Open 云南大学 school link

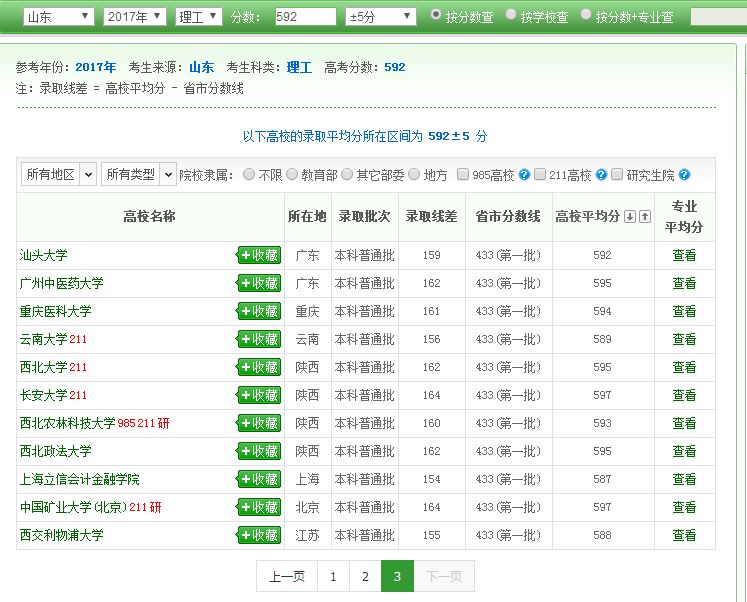(x=43, y=339)
